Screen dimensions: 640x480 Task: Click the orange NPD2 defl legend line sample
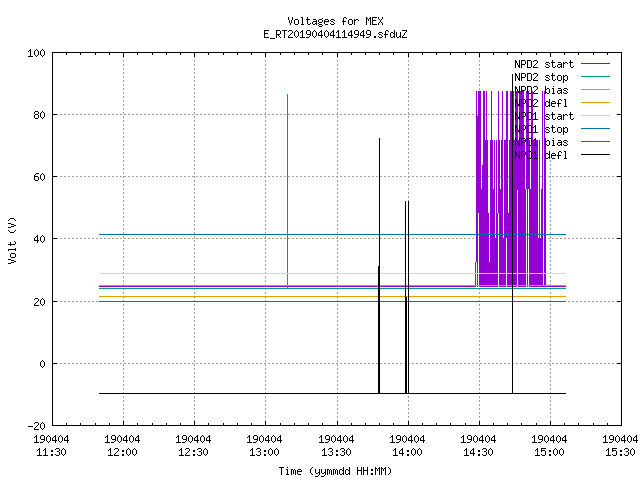[x=596, y=102]
